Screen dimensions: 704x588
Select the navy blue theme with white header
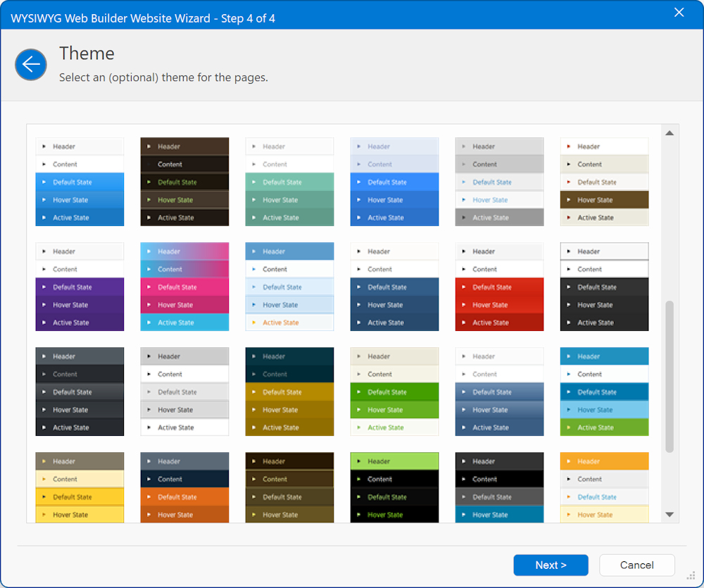tap(394, 287)
